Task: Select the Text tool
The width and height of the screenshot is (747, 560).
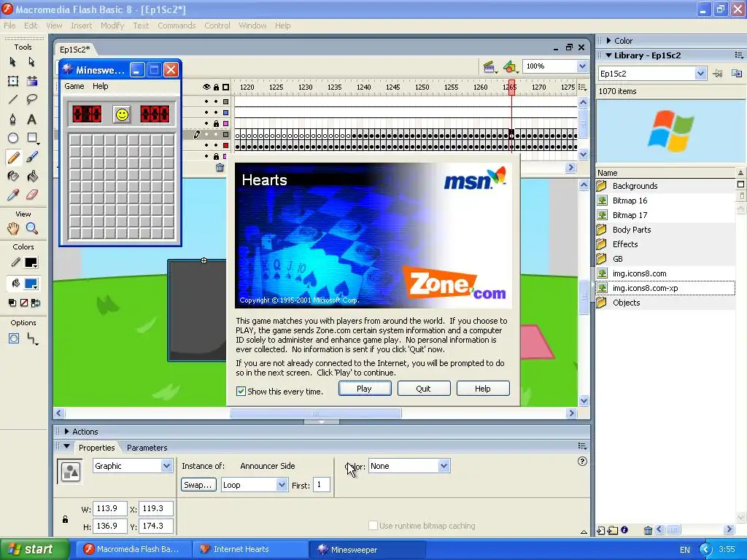Action: [32, 119]
